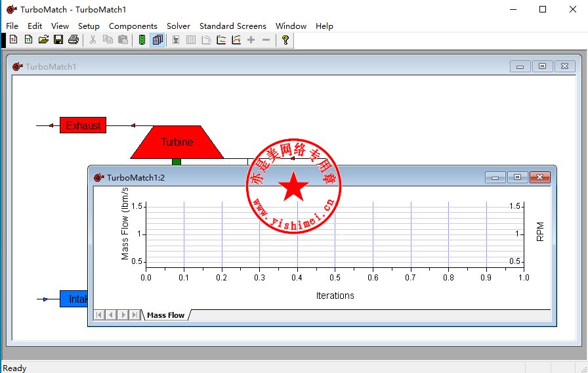This screenshot has height=373, width=588.
Task: Open the Components menu
Action: [x=133, y=26]
